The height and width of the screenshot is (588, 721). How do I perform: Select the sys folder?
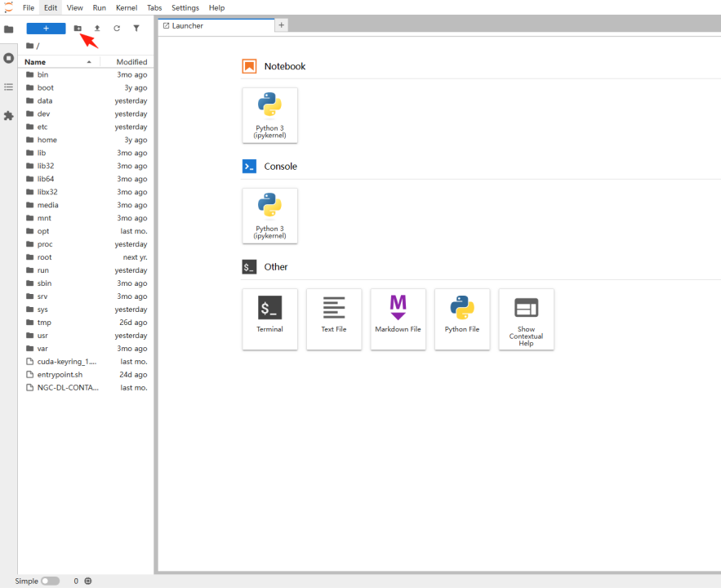pos(86,310)
